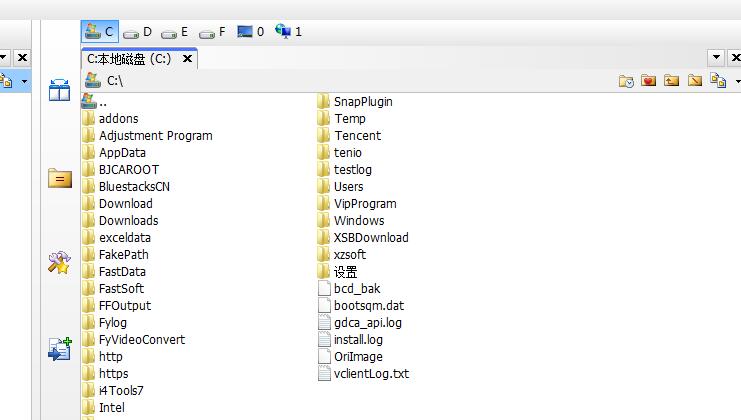Click the drive icon beside C:\ path

(93, 80)
